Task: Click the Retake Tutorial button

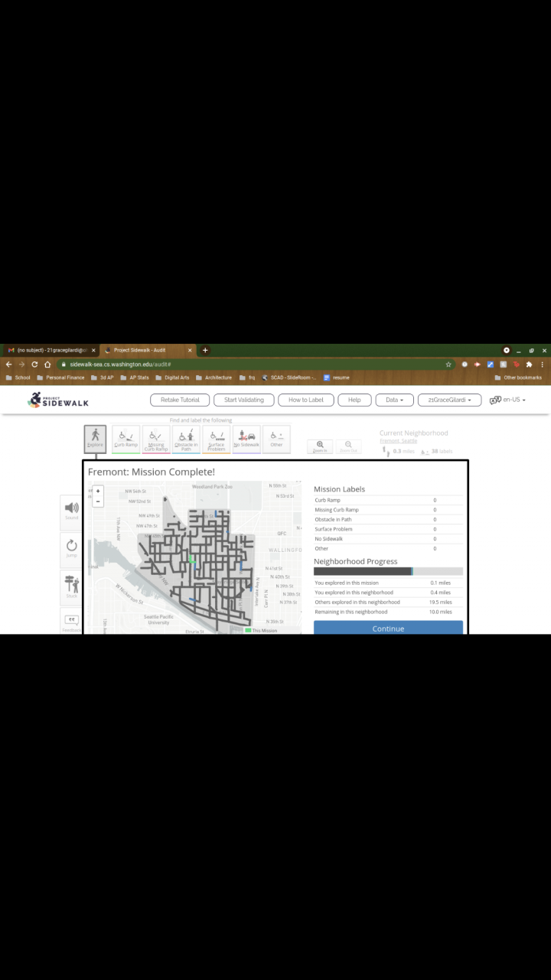Action: 180,400
